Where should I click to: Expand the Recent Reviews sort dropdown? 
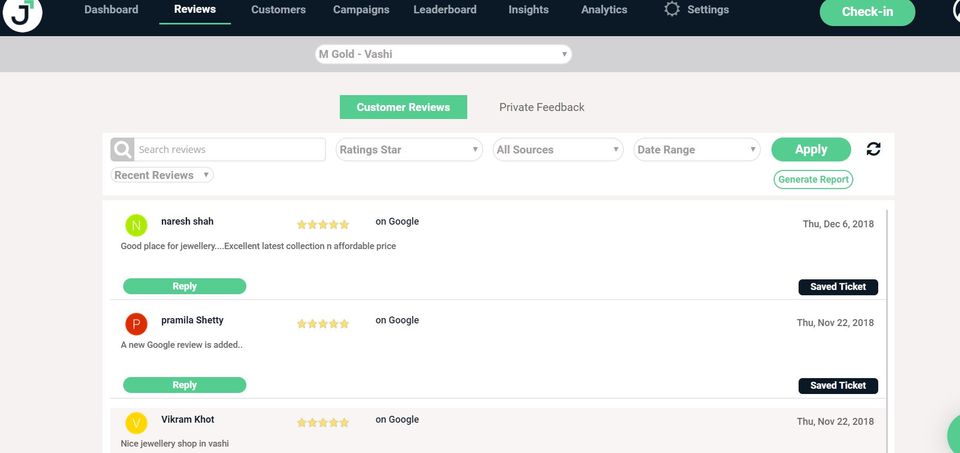tap(162, 175)
